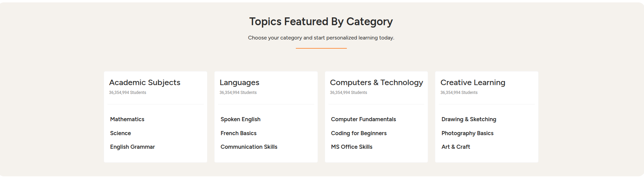Open the Computers & Technology category title

coord(376,82)
